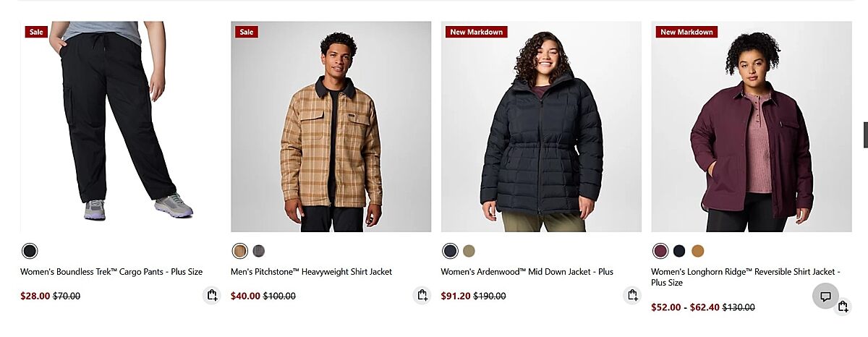Open Women's Ardenwood Mid Down Jacket link
The image size is (868, 337).
click(x=527, y=272)
